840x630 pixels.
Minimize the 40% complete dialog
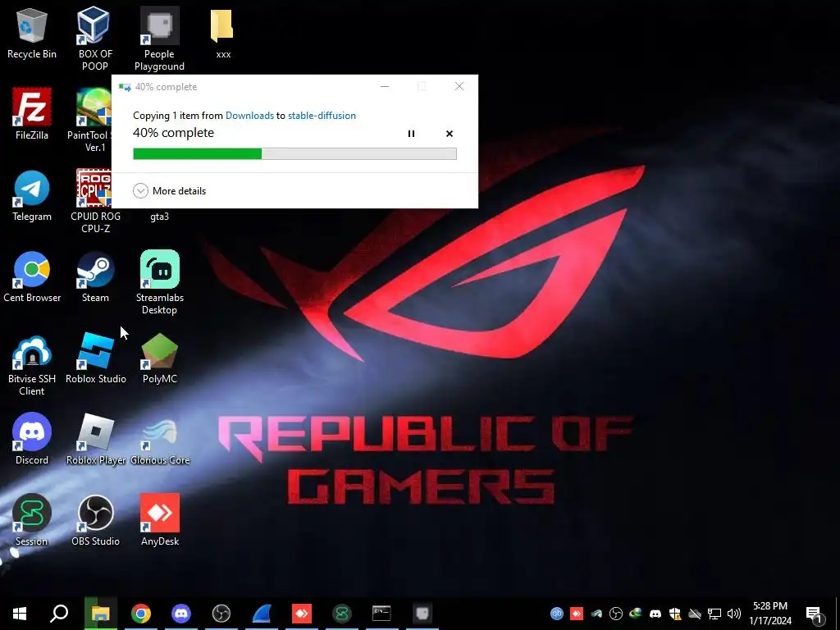(x=384, y=86)
